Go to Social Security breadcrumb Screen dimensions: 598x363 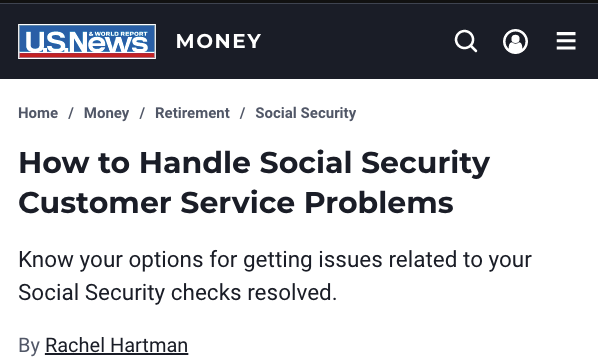click(305, 113)
